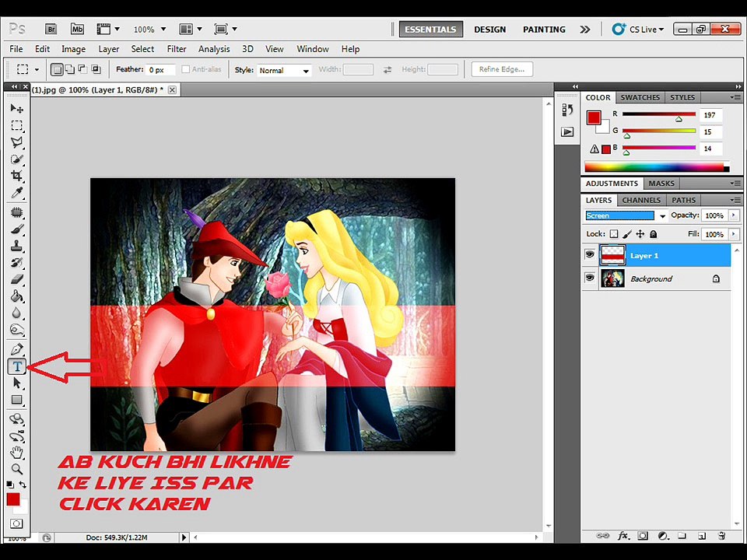Swap foreground and background colors
The width and height of the screenshot is (747, 560).
click(x=23, y=485)
